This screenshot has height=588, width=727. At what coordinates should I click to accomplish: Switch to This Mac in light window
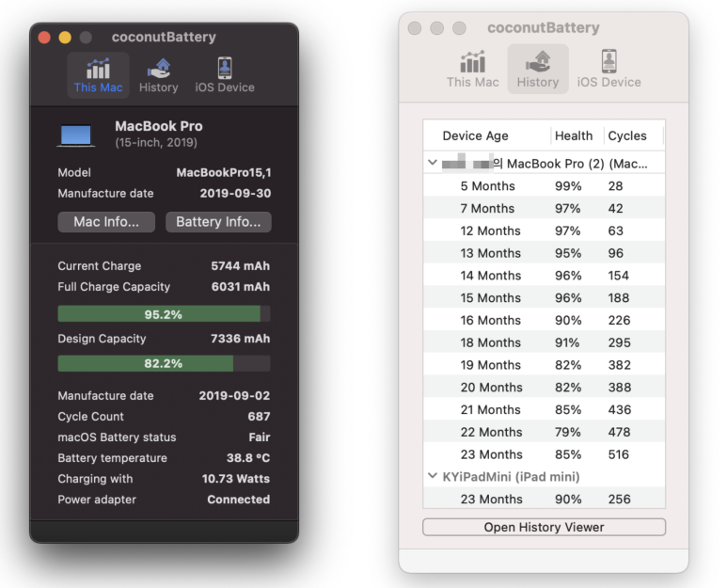(472, 69)
